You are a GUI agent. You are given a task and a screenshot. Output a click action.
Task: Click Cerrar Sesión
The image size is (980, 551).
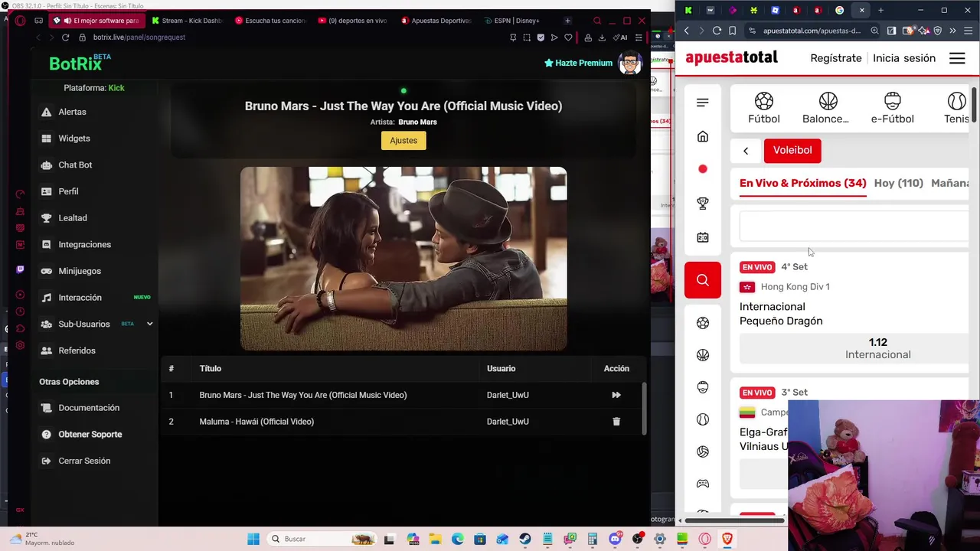pyautogui.click(x=84, y=461)
